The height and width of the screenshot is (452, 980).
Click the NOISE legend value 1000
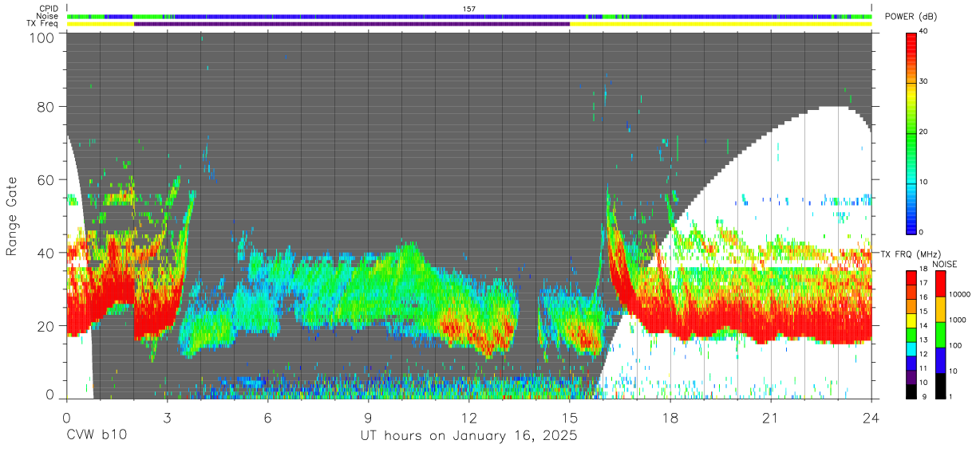(x=958, y=320)
